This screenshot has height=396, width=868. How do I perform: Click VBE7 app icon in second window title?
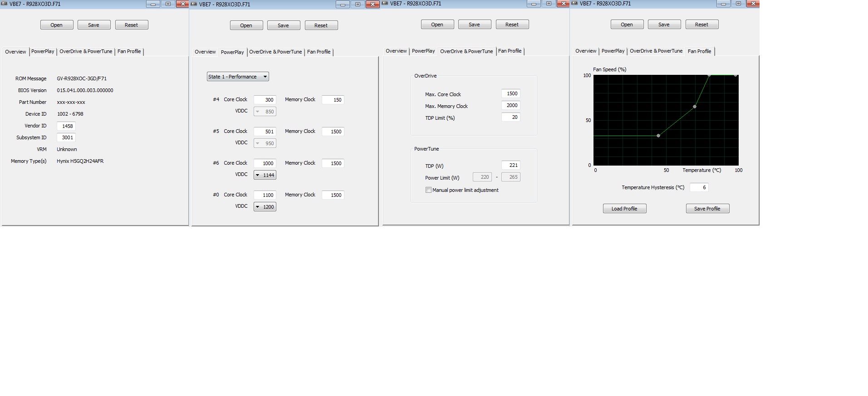click(x=194, y=4)
